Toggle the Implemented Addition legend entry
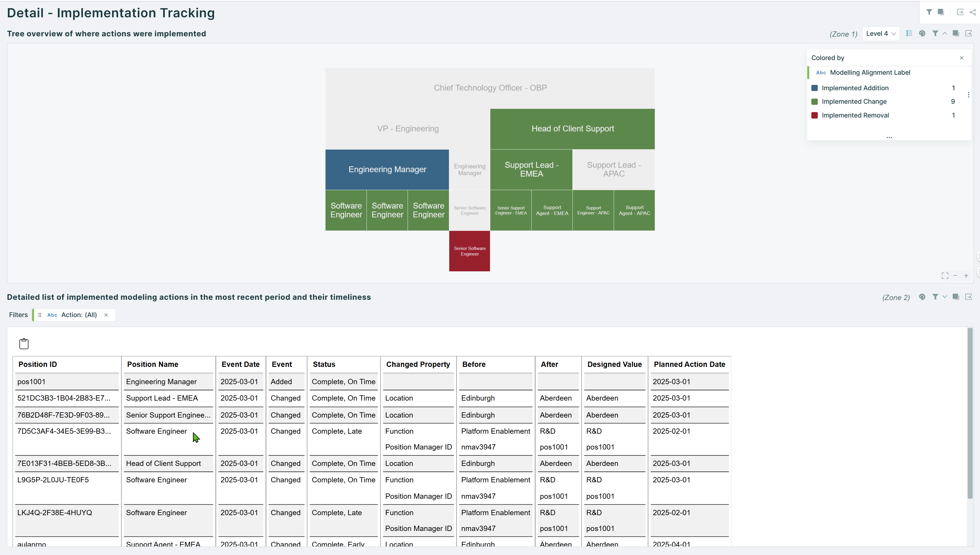 (855, 88)
